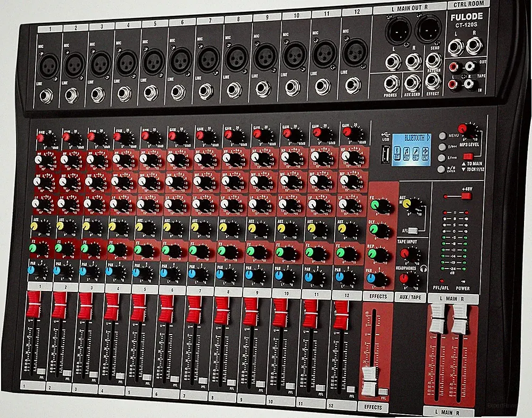Click the HF equalizer knob on channel 9
This screenshot has height=418, width=532.
258,157
